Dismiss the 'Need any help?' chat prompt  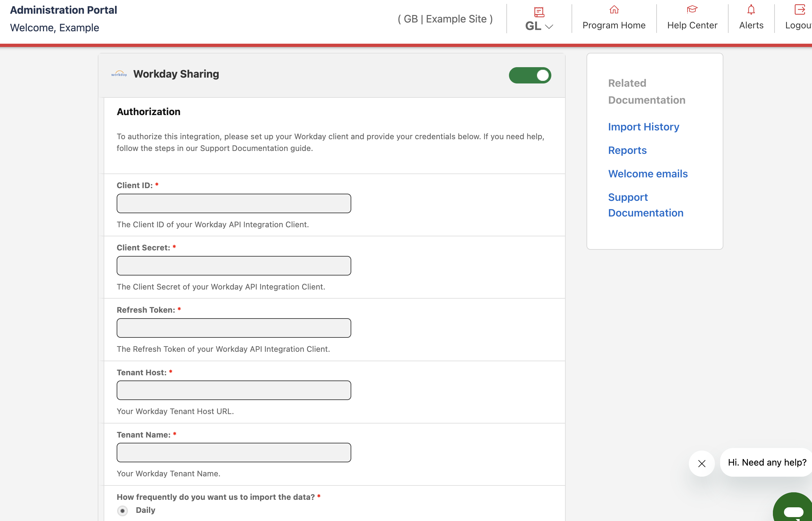(x=702, y=463)
